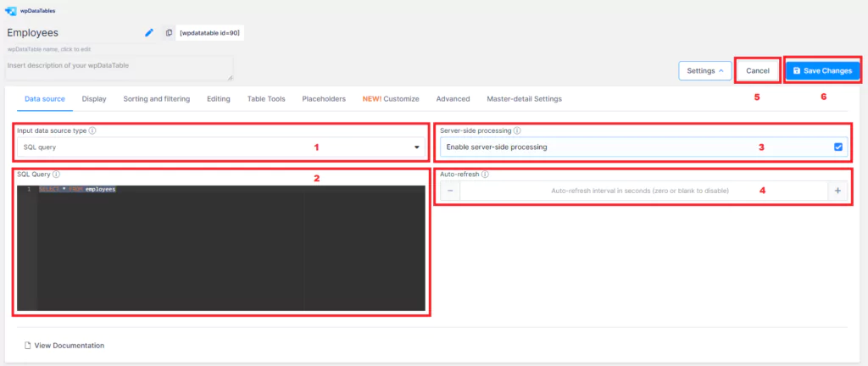Click the wpDataTables logo icon

[10, 10]
